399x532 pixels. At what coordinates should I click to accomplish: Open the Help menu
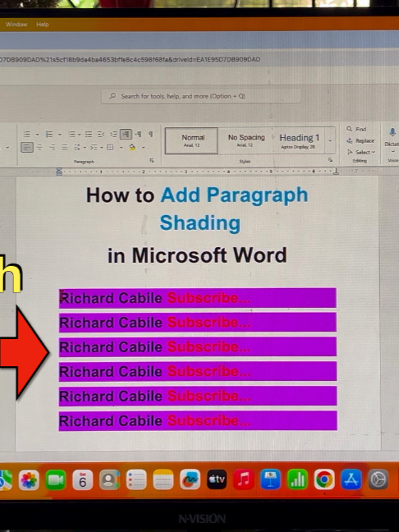pyautogui.click(x=43, y=25)
